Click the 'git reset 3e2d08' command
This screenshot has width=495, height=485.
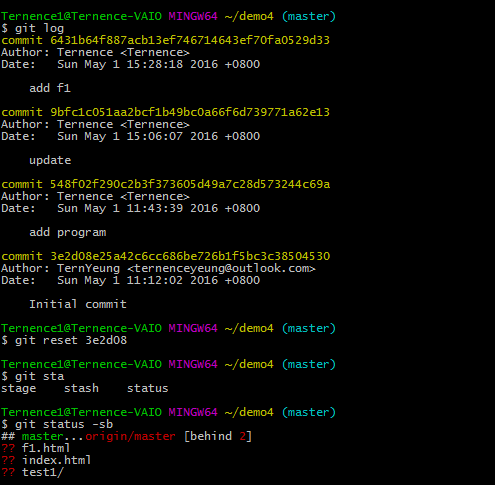click(64, 340)
